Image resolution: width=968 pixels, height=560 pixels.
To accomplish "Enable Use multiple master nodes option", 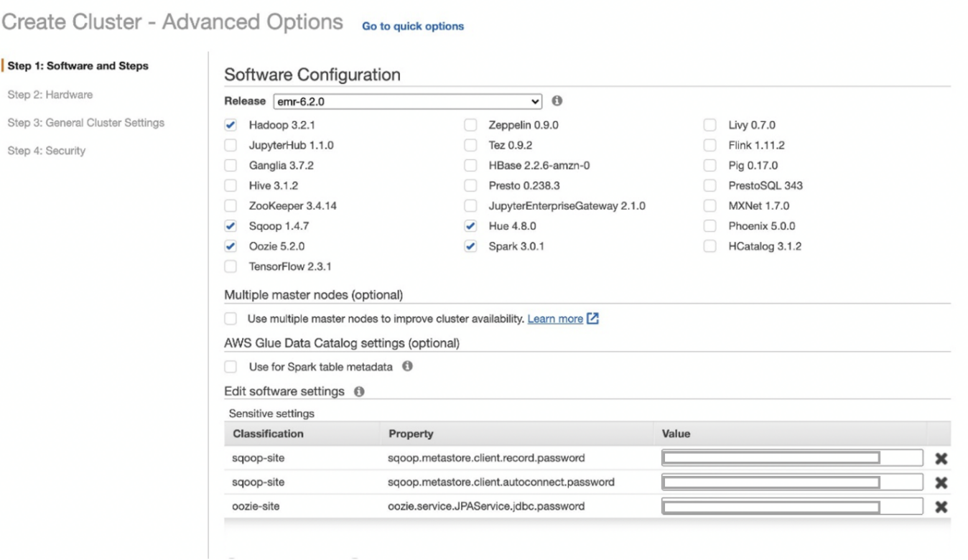I will click(x=231, y=318).
